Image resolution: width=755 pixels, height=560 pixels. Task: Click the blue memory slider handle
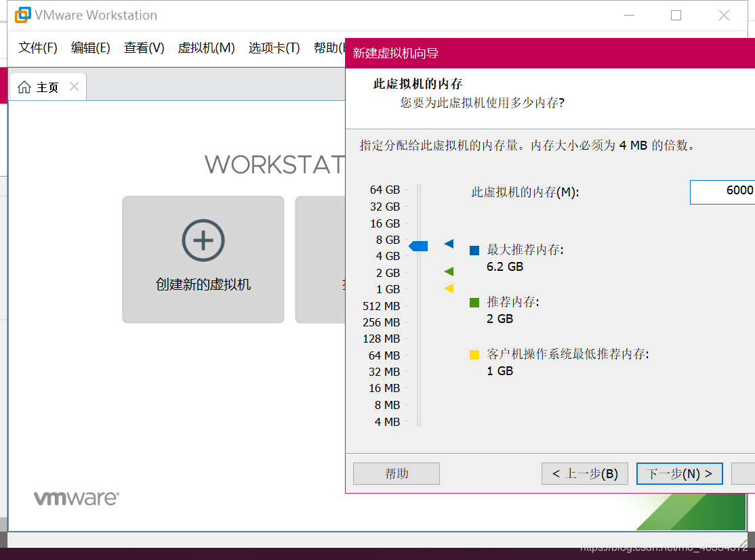(x=418, y=246)
